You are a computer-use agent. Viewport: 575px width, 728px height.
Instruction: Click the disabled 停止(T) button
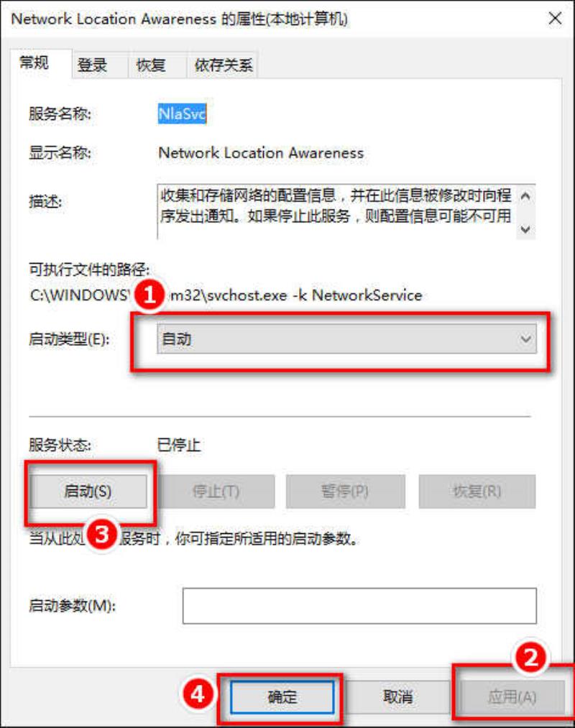pos(216,492)
